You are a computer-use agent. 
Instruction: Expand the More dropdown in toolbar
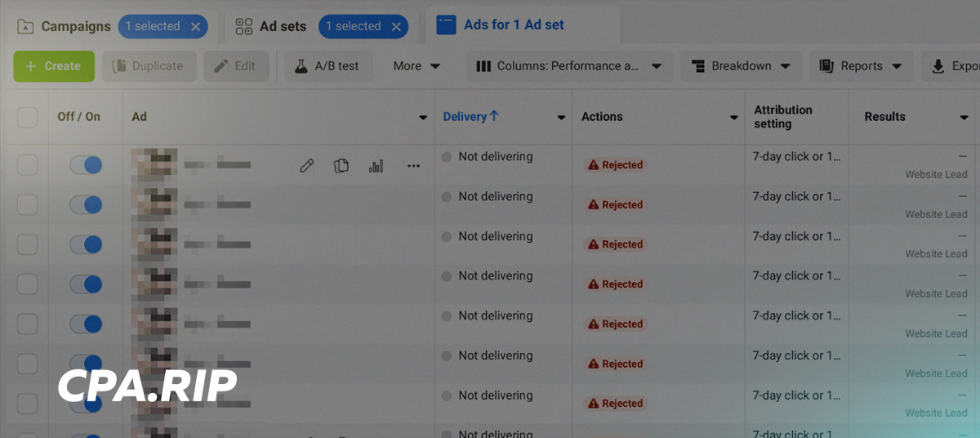click(x=416, y=66)
